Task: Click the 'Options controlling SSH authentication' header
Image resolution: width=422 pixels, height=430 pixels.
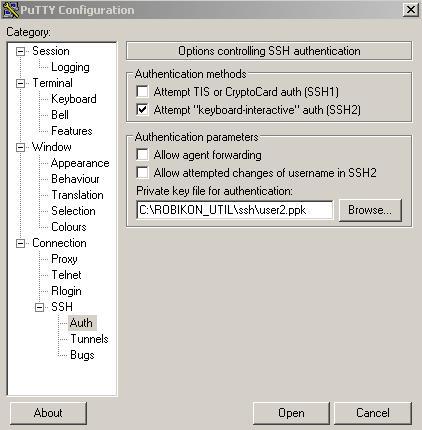Action: (269, 51)
